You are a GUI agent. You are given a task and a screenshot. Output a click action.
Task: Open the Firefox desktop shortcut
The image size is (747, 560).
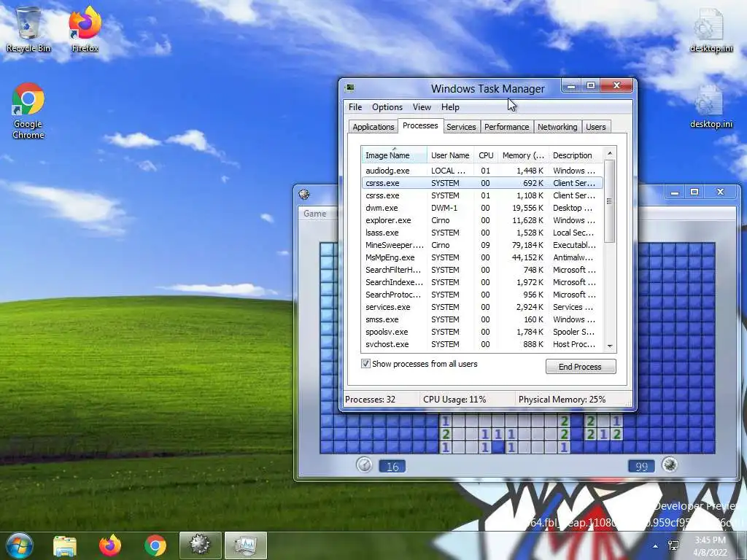(85, 29)
